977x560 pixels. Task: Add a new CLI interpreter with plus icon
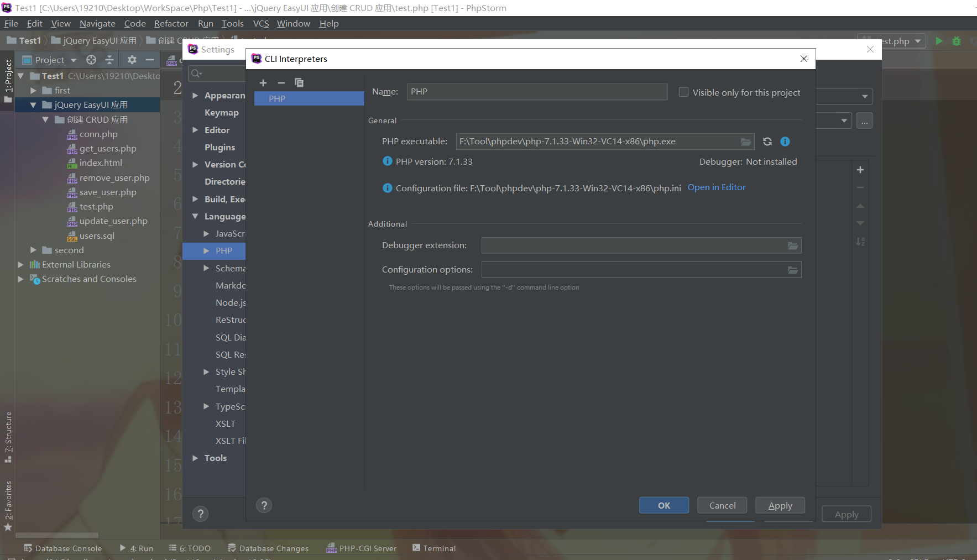click(x=263, y=83)
